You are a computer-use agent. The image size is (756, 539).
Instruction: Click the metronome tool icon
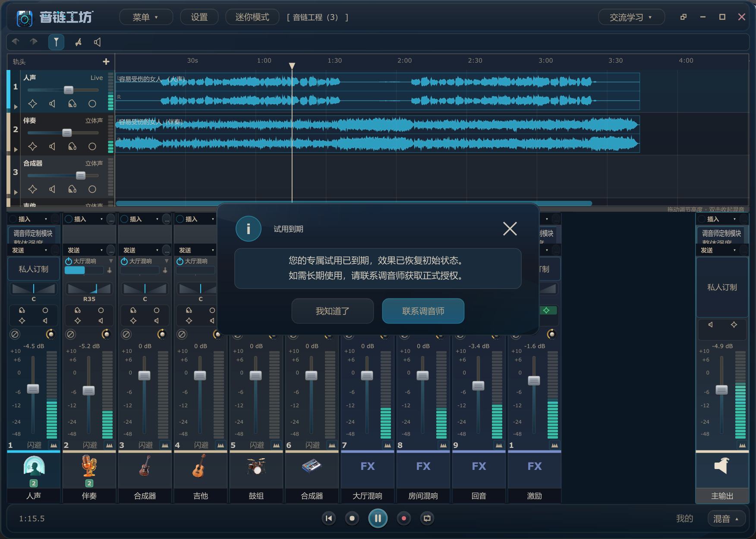(x=78, y=42)
